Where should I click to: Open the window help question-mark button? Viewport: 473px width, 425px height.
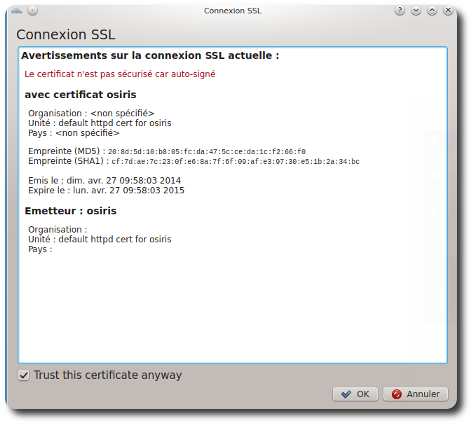point(400,11)
